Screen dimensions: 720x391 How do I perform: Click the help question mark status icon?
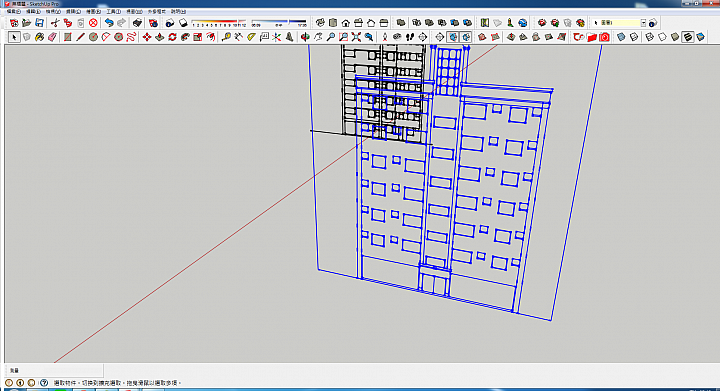[x=44, y=383]
